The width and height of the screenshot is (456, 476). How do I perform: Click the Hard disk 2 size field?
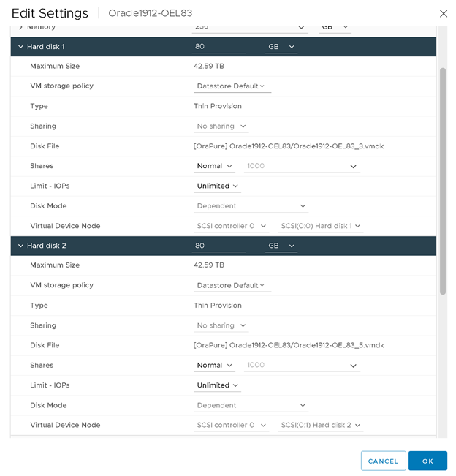(x=218, y=246)
